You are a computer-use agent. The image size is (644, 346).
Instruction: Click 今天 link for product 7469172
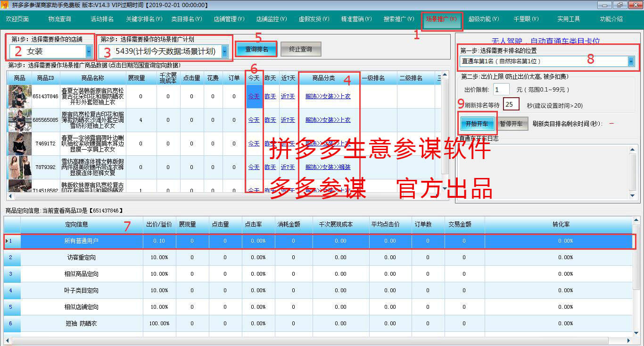(254, 143)
